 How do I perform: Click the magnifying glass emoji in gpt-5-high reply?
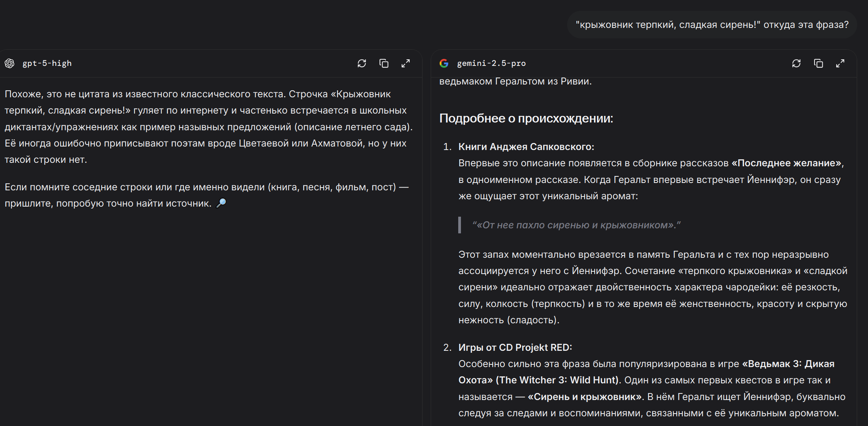tap(221, 203)
